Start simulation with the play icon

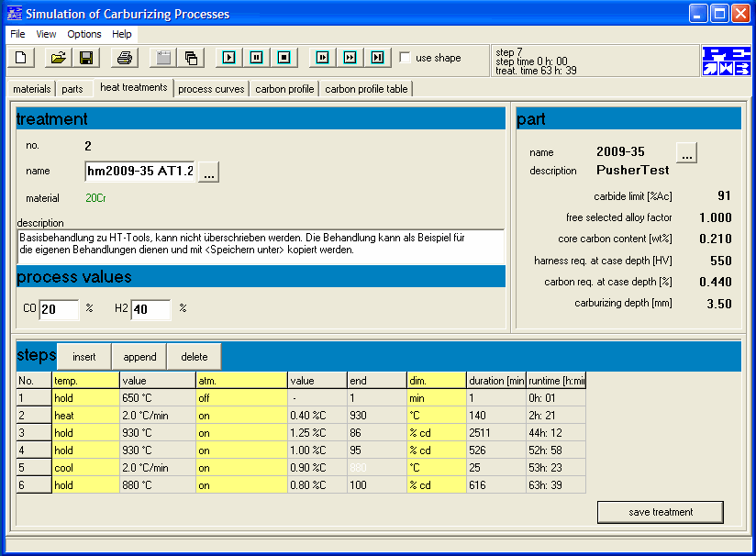pyautogui.click(x=229, y=58)
